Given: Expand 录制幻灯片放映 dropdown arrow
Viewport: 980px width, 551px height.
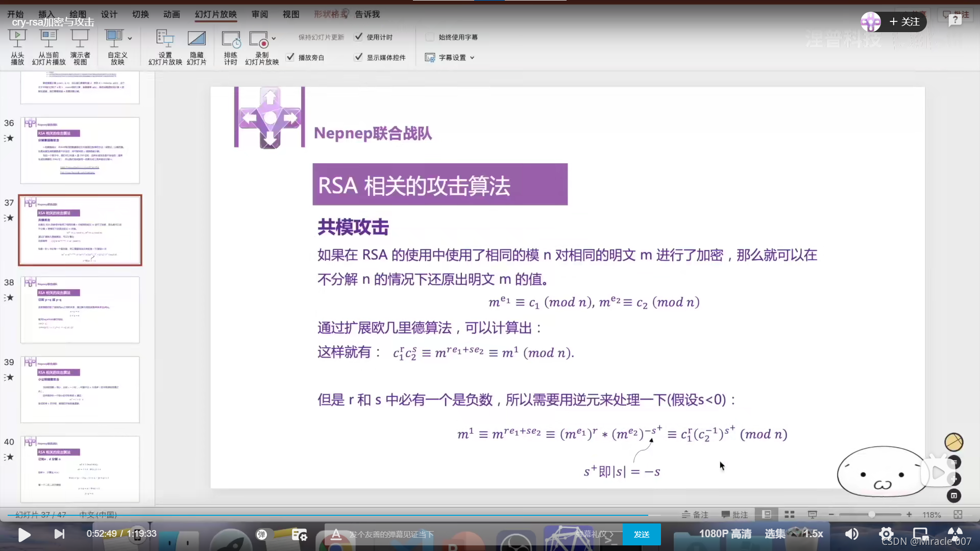Looking at the screenshot, I should [x=274, y=38].
